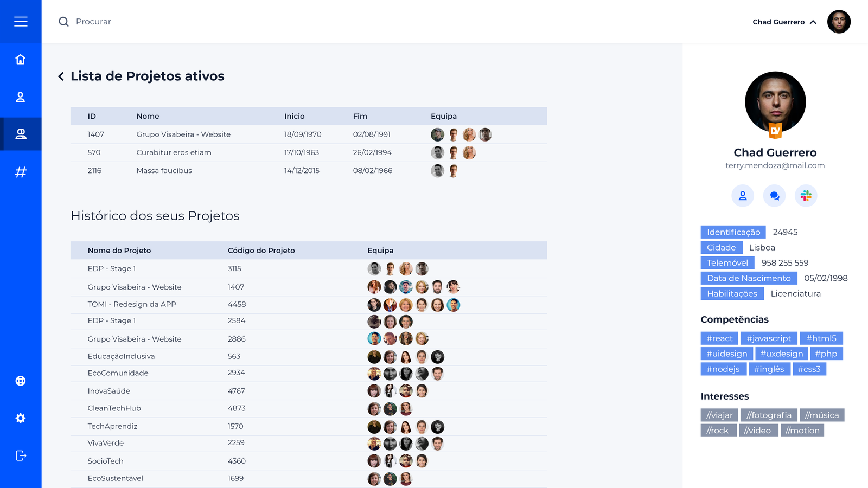
Task: Open the Slack icon under the profile
Action: click(806, 196)
